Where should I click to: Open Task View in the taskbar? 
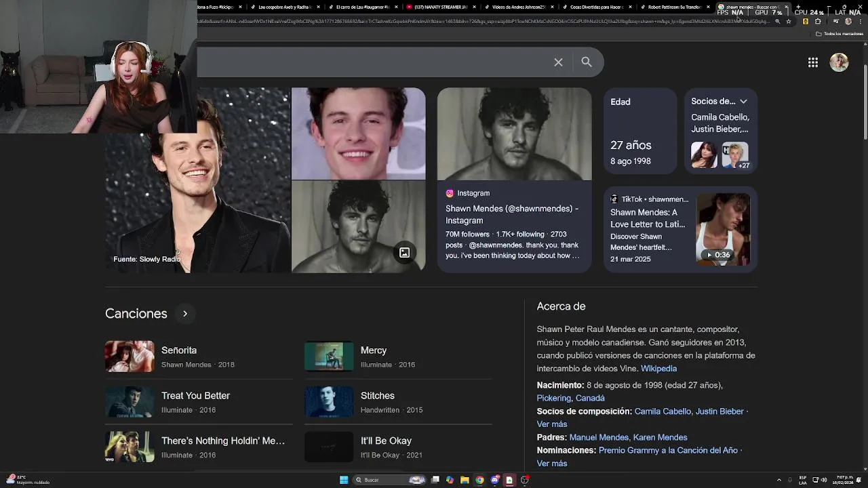click(x=435, y=480)
